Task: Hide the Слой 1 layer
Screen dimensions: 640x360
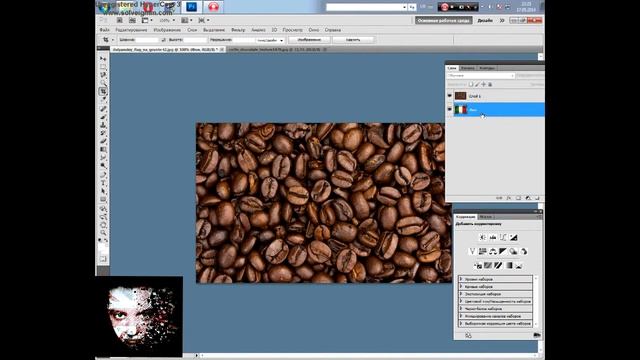Action: [449, 96]
